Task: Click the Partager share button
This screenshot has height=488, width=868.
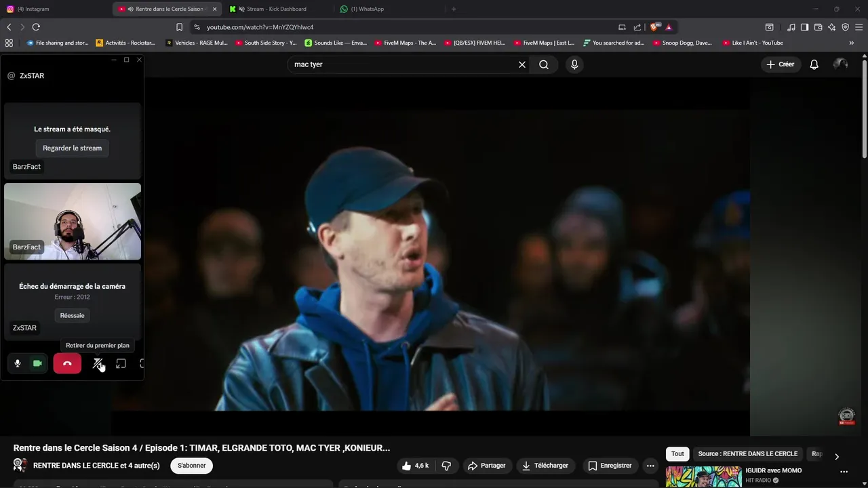Action: click(487, 466)
